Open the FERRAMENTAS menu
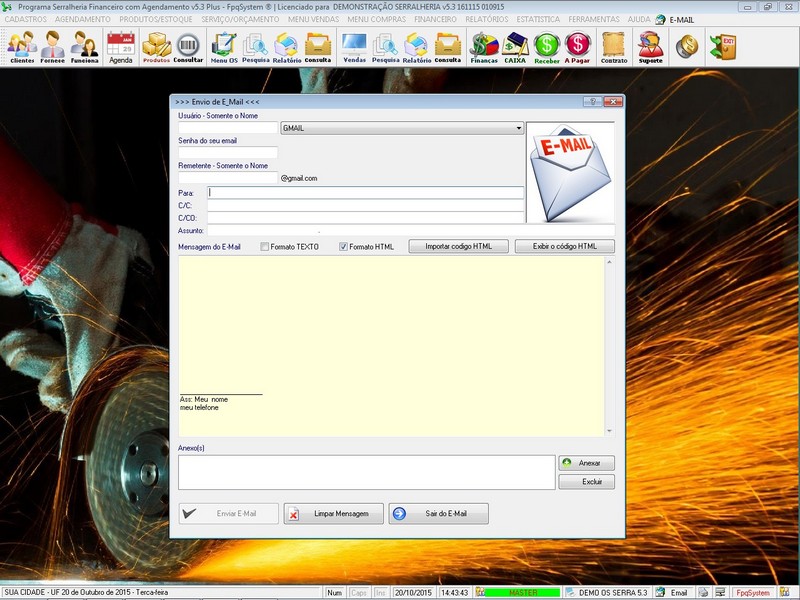Image resolution: width=800 pixels, height=600 pixels. pyautogui.click(x=594, y=19)
